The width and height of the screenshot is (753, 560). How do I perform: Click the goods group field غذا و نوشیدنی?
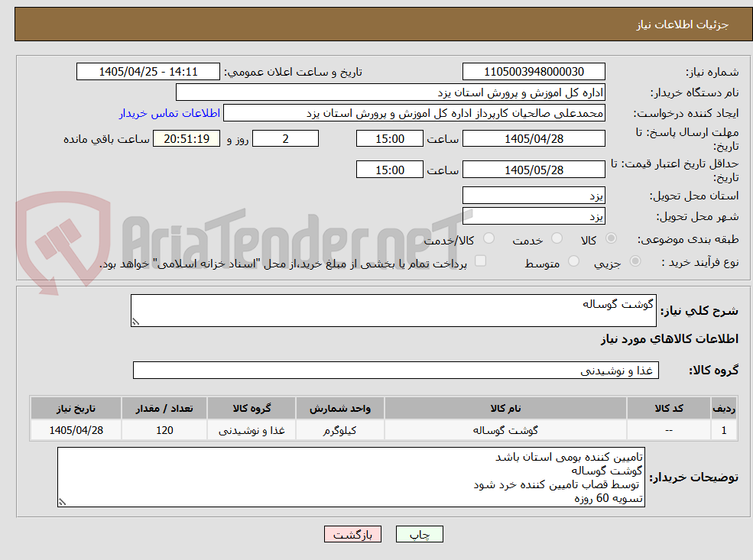[x=396, y=371]
